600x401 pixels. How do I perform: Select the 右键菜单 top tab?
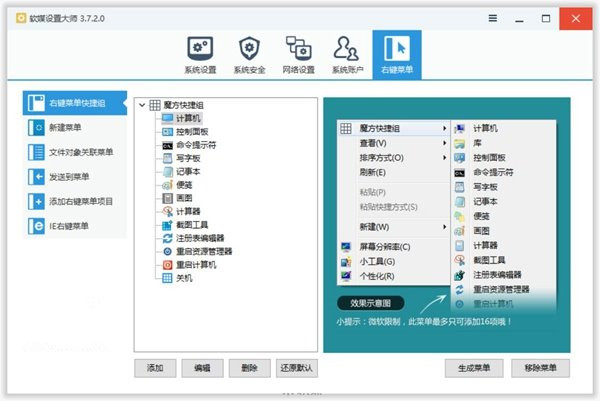(x=396, y=55)
